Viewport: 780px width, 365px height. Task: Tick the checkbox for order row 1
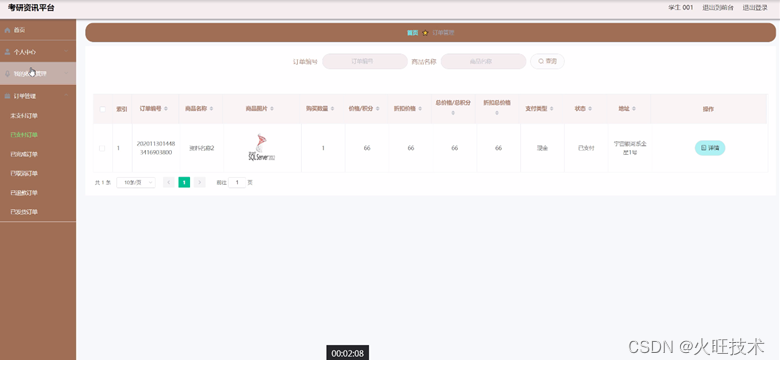[102, 148]
